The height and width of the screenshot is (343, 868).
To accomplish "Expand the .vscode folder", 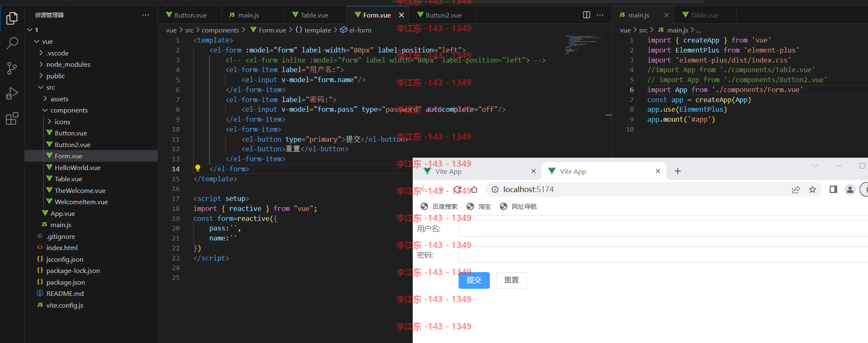I will (x=41, y=53).
